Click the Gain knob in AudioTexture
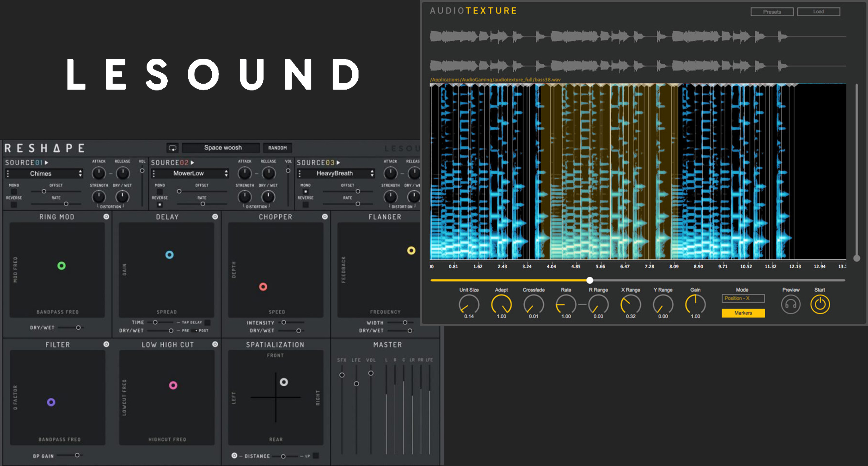 [695, 304]
